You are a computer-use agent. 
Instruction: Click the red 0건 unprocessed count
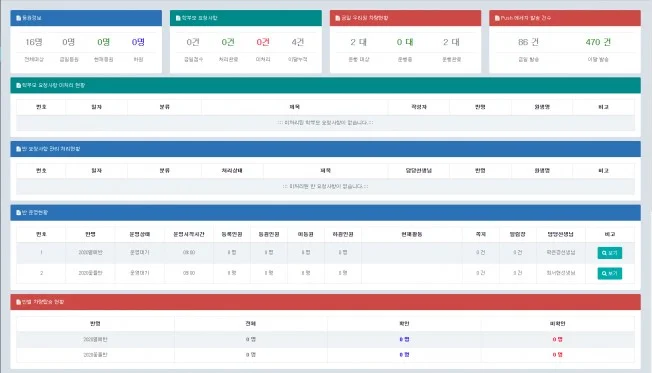[263, 42]
